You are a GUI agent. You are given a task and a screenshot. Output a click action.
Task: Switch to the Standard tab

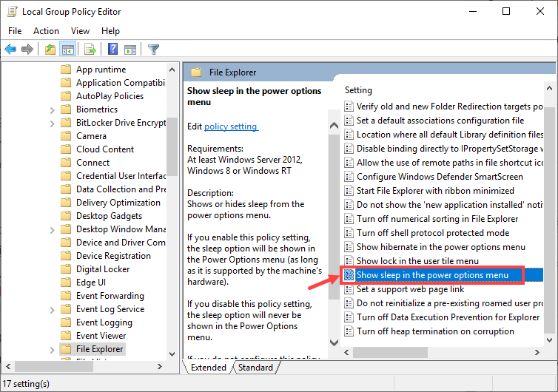pos(255,368)
